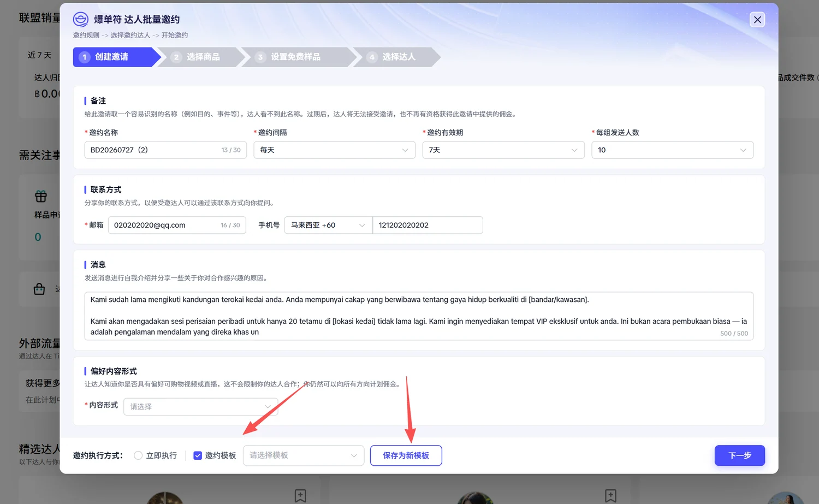Toggle the 邀约模板 checkbox
This screenshot has height=504, width=819.
tap(198, 455)
